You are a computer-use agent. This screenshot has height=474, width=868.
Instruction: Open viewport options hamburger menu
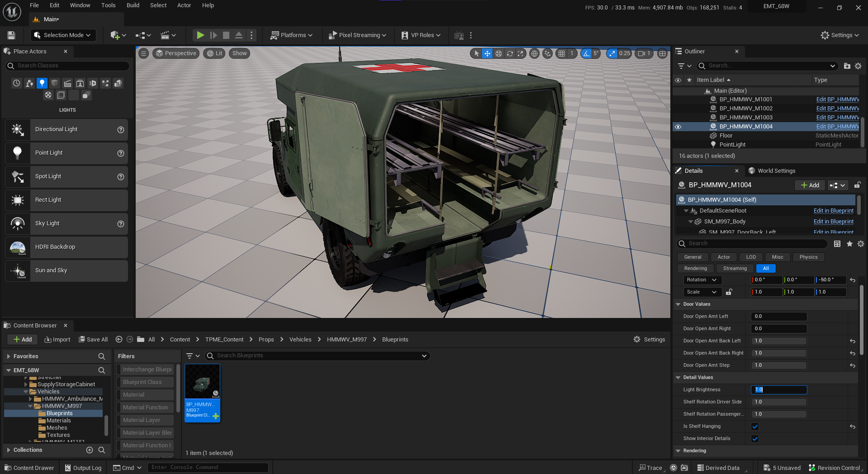tap(143, 53)
